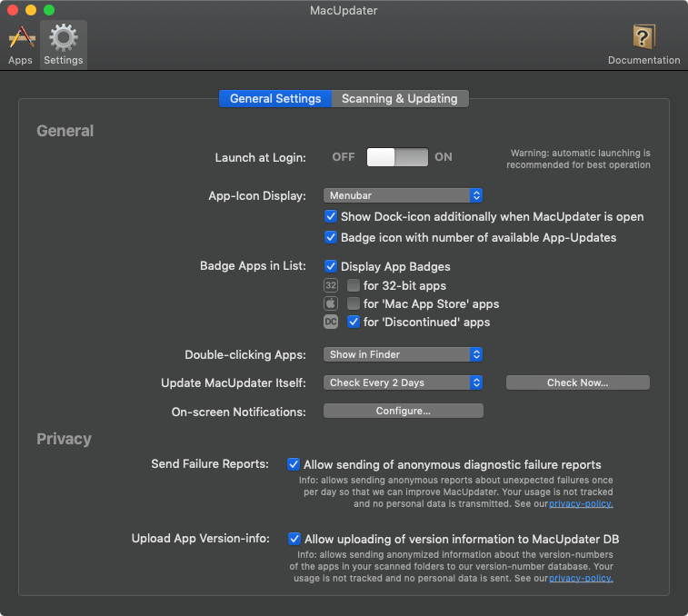Click the green zoom window button
The height and width of the screenshot is (616, 688).
[49, 10]
